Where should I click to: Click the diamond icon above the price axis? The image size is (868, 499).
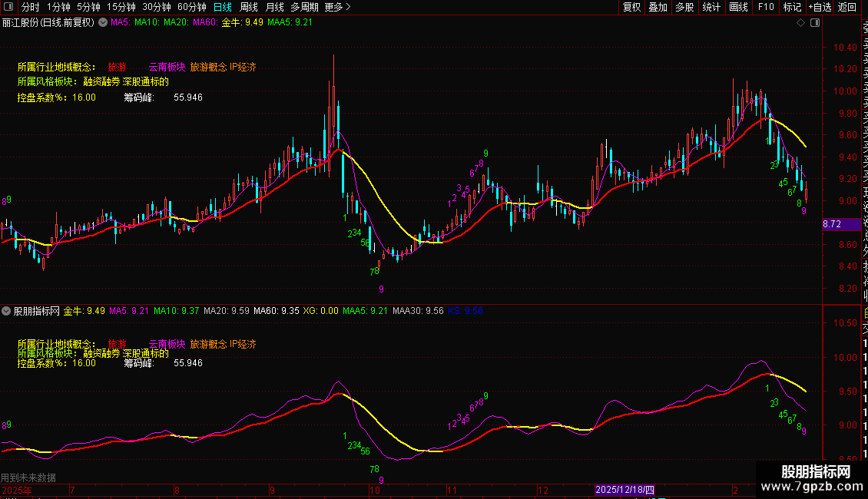coord(800,23)
